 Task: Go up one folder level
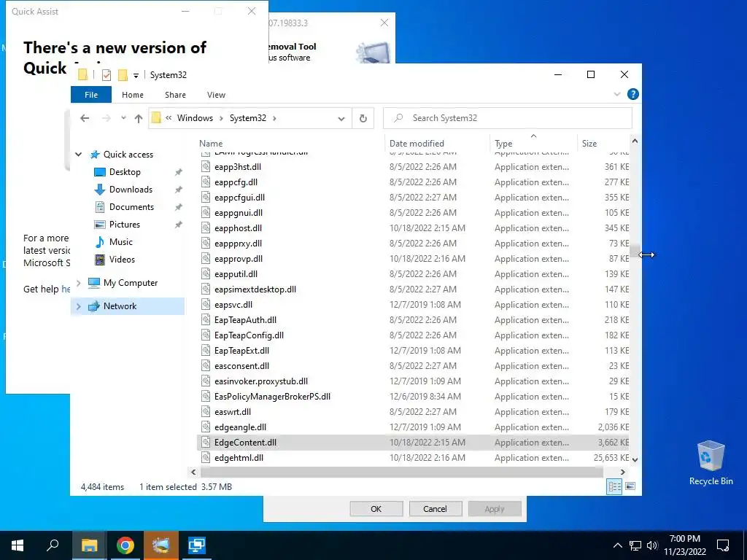[138, 118]
